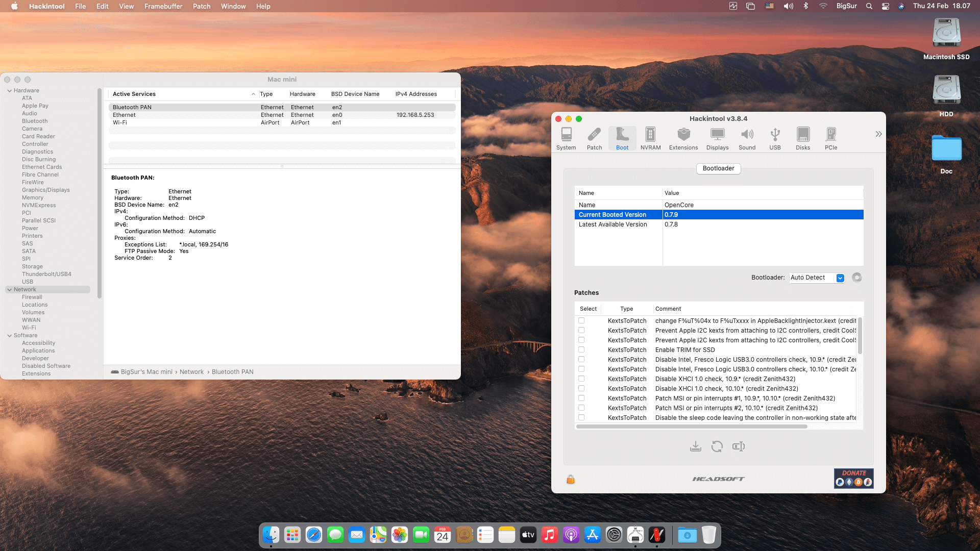The width and height of the screenshot is (980, 551).
Task: Check the Enable TRIM for SSD patch
Action: (x=581, y=350)
